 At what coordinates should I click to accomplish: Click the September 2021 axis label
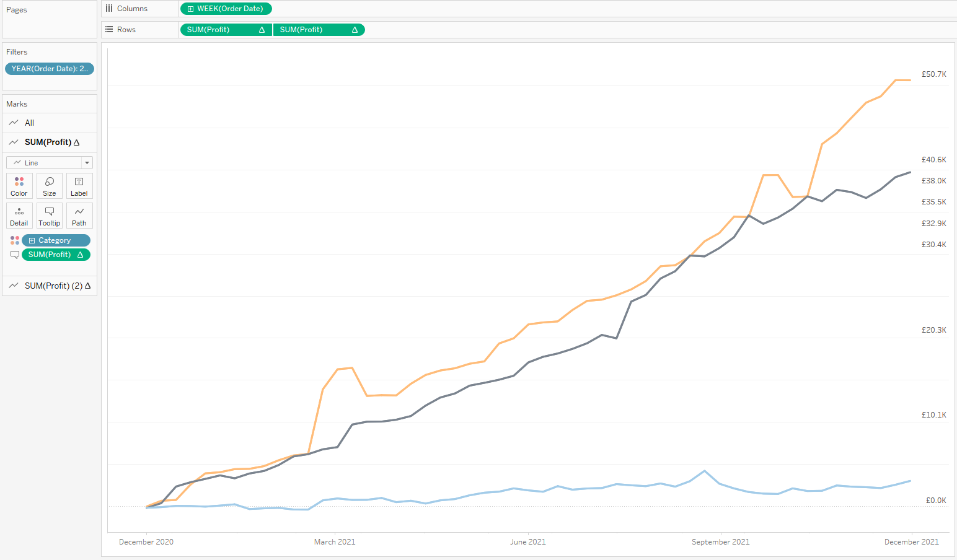(720, 542)
